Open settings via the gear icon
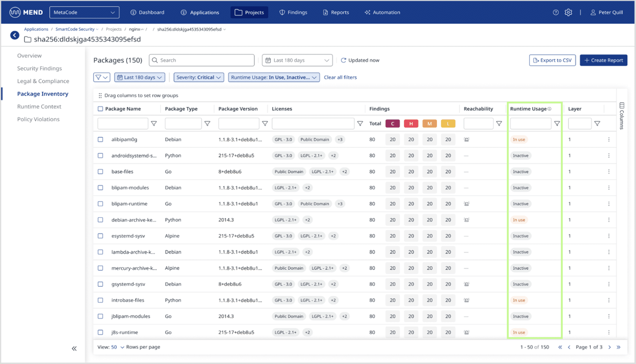 (568, 12)
